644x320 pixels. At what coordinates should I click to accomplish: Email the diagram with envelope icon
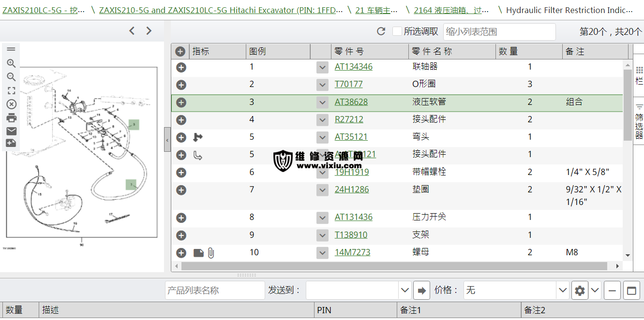coord(11,131)
